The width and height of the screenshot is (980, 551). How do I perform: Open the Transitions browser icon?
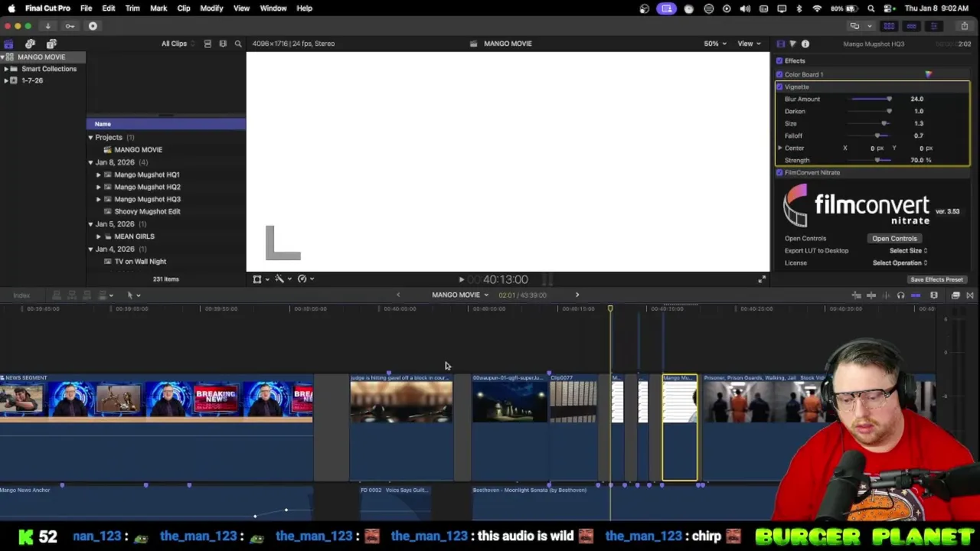pyautogui.click(x=969, y=295)
